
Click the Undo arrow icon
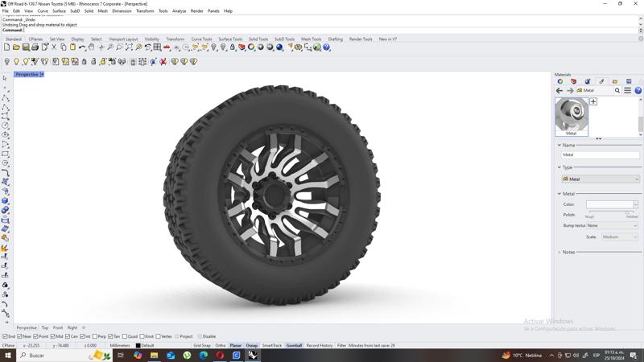82,47
